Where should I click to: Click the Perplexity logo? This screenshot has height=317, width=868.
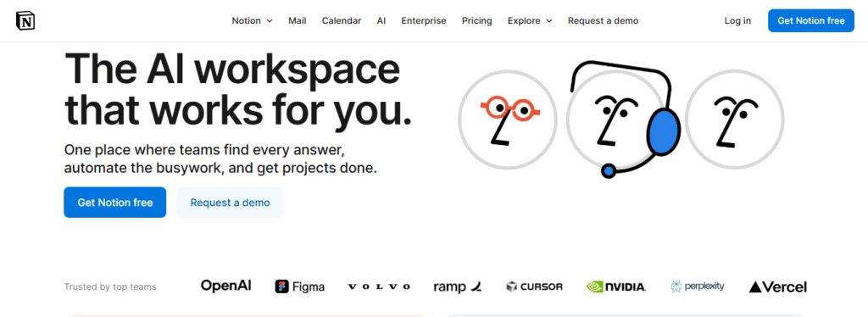(x=698, y=286)
